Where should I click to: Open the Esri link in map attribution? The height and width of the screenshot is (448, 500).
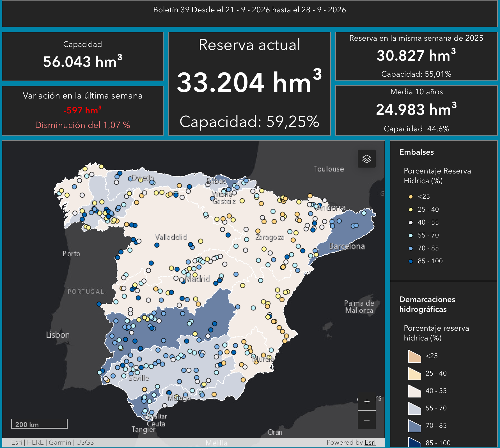[370, 442]
